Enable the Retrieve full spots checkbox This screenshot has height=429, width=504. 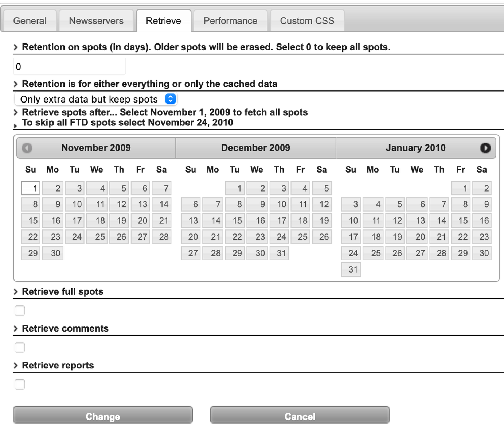click(20, 310)
